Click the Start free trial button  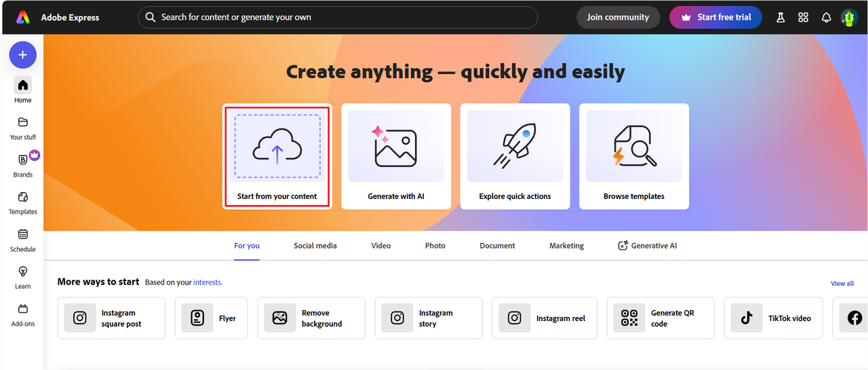(715, 17)
